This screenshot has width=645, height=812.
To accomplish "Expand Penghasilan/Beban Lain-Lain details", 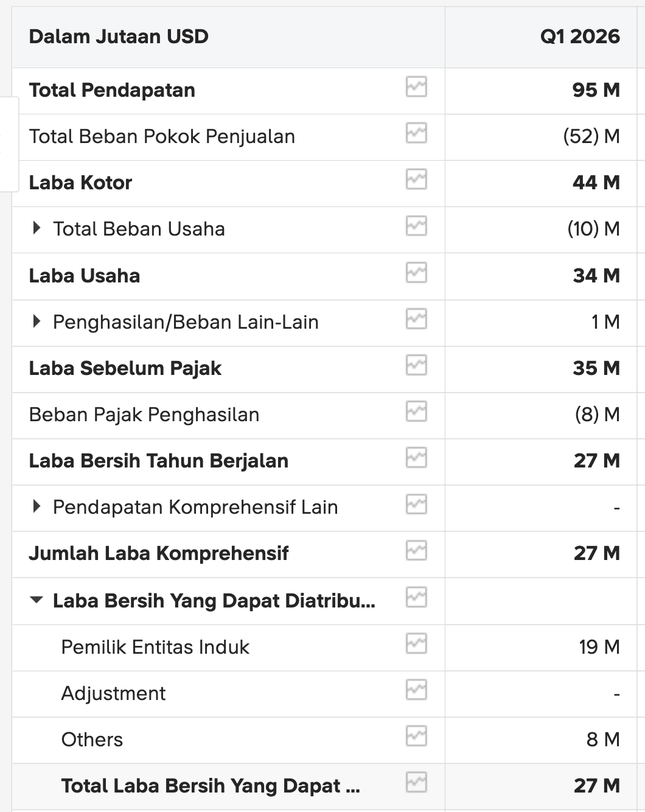I will pyautogui.click(x=37, y=321).
